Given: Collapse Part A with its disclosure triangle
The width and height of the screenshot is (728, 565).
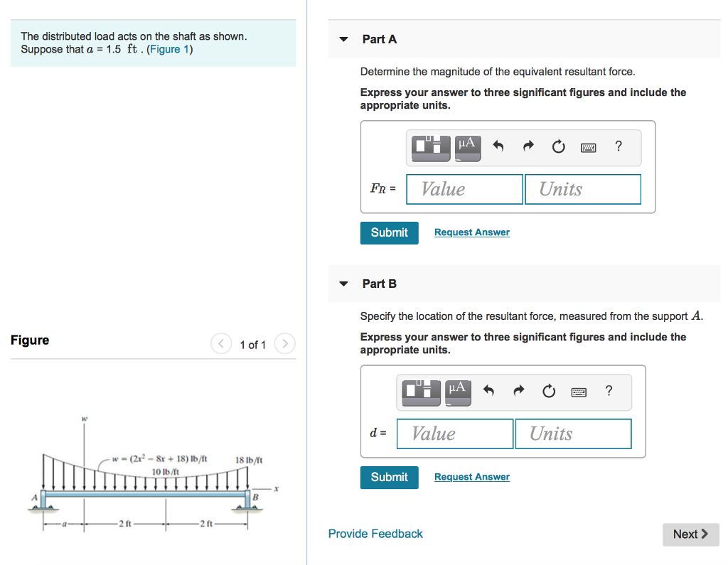Looking at the screenshot, I should pos(343,39).
